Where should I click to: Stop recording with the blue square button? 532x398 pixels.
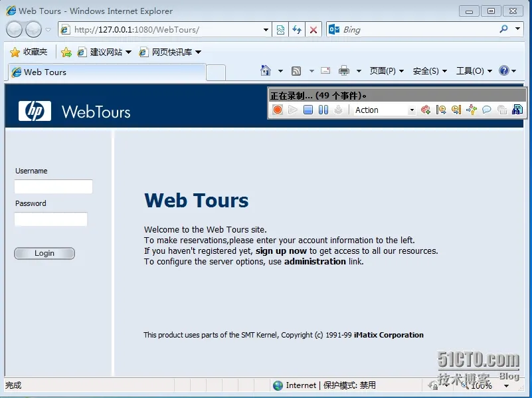coord(308,110)
